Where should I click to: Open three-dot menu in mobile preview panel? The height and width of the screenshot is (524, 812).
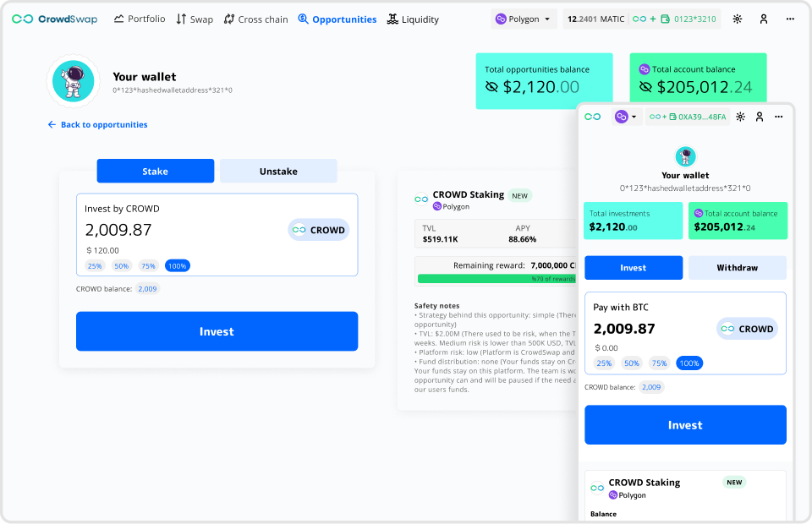pos(779,117)
